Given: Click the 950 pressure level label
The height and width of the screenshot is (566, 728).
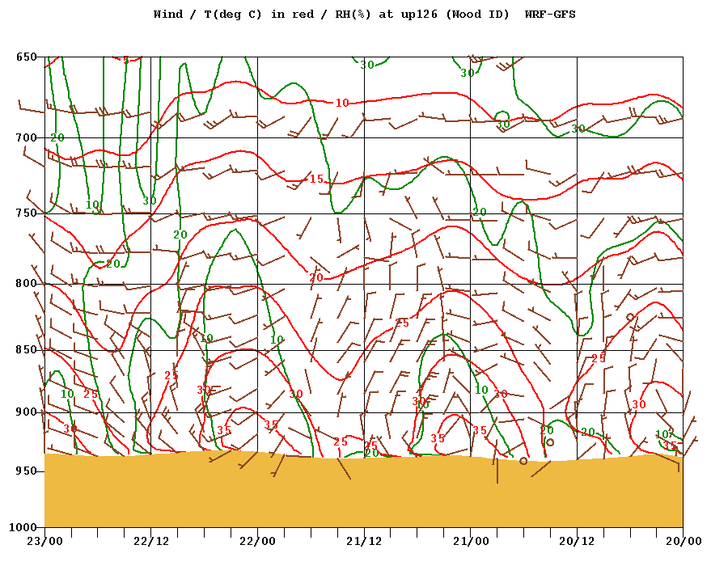Looking at the screenshot, I should [x=27, y=471].
